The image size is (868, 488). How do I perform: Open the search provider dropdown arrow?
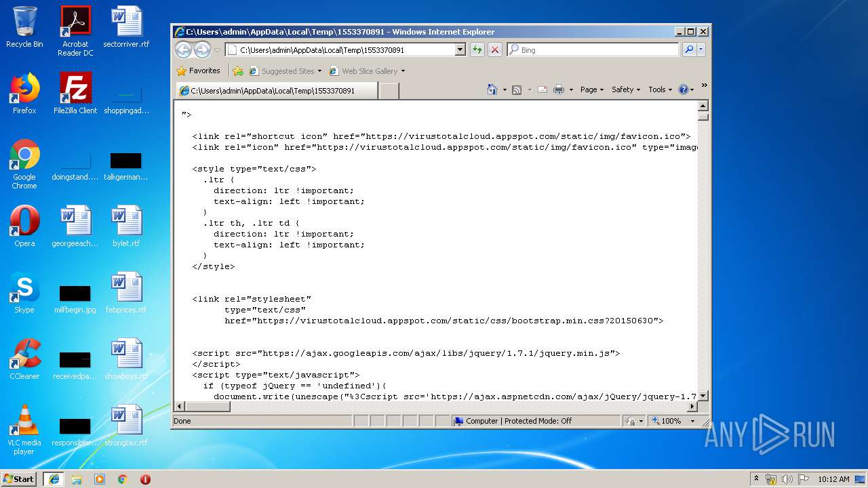coord(701,49)
